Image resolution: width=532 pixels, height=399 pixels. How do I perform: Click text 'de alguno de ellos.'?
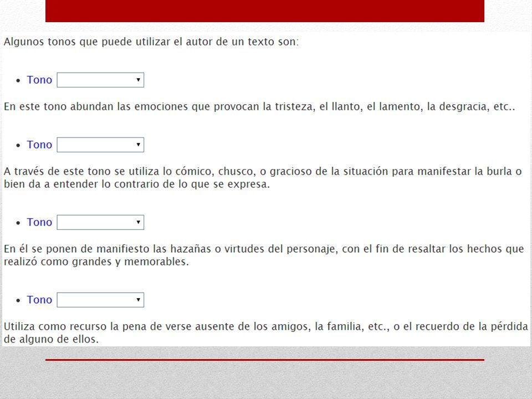51,339
